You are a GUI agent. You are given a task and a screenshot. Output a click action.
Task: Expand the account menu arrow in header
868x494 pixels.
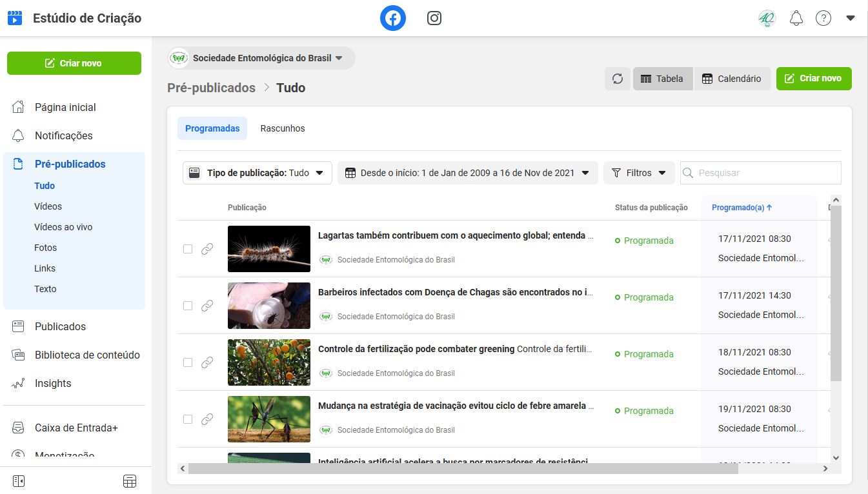pos(851,18)
